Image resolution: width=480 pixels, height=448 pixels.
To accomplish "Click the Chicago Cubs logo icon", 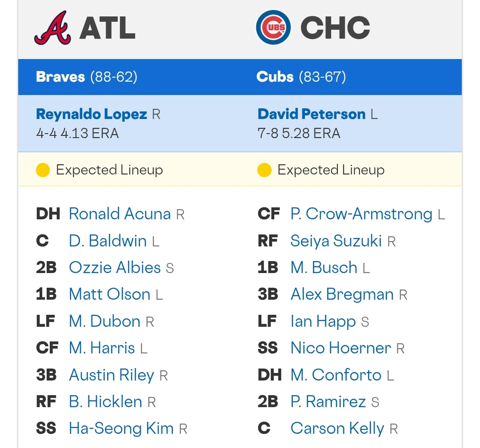I will 273,28.
